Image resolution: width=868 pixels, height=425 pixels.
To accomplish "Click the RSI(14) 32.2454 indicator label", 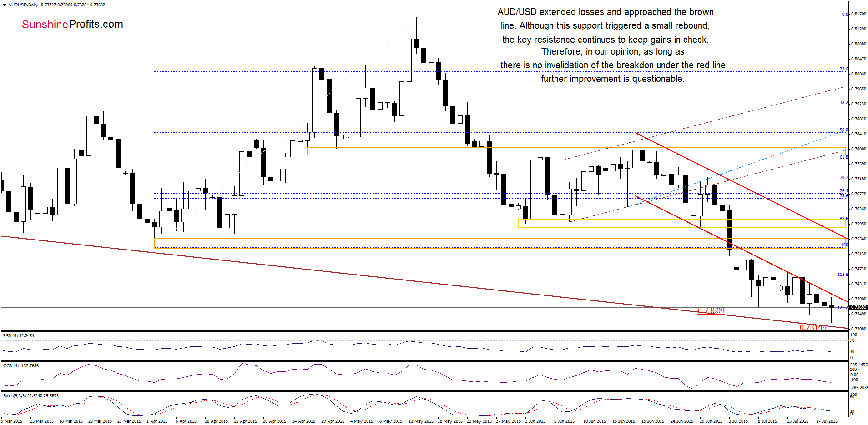I will tap(19, 336).
